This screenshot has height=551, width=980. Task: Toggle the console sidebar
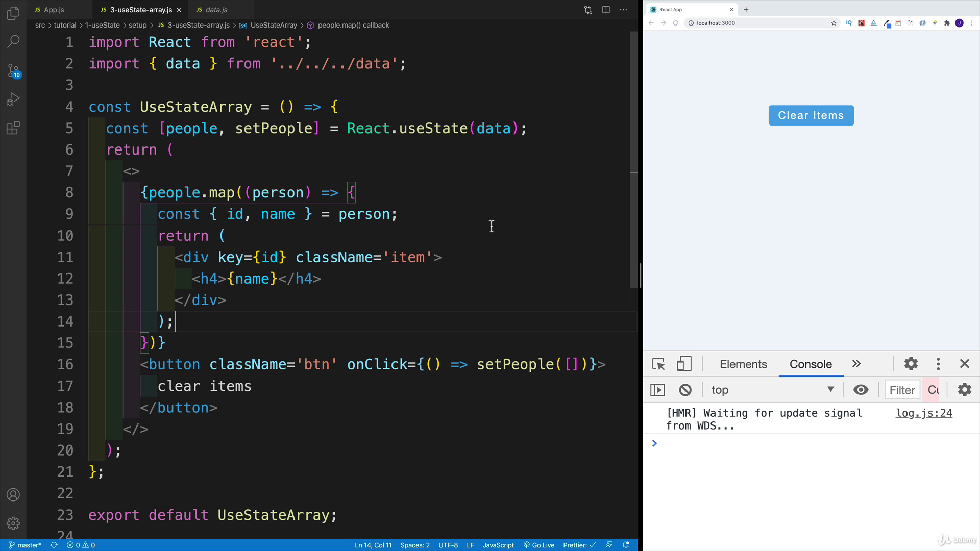tap(657, 390)
